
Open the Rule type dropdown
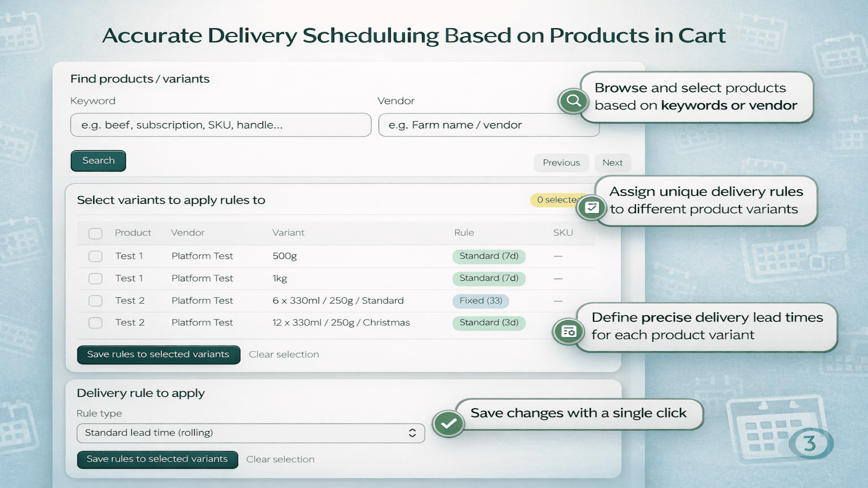click(251, 433)
